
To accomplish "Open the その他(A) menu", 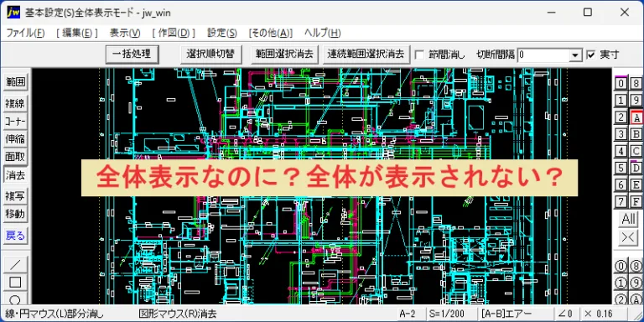I will (x=271, y=33).
